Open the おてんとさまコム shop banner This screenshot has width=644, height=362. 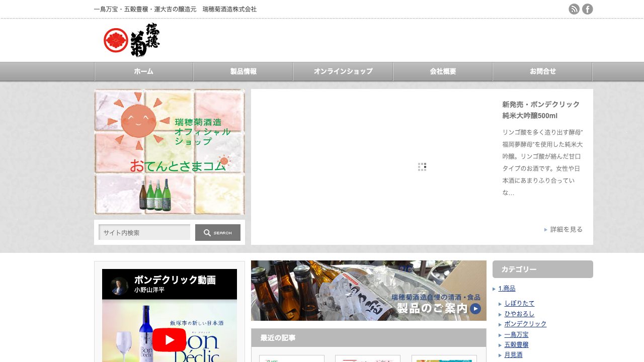[170, 152]
